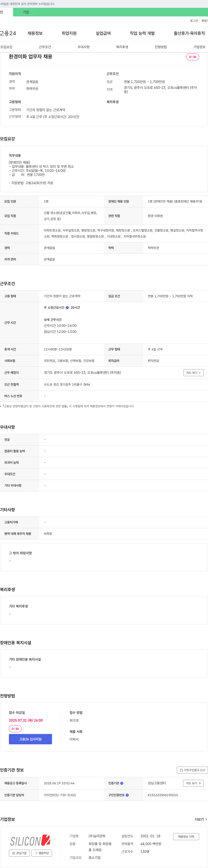Jump to 우대사항 section tab
The image size is (208, 868).
coord(84,47)
